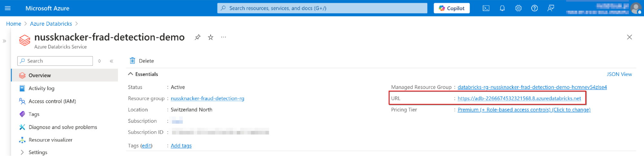This screenshot has height=156, width=644.
Task: Select the Switzerland North location text
Action: (x=191, y=110)
